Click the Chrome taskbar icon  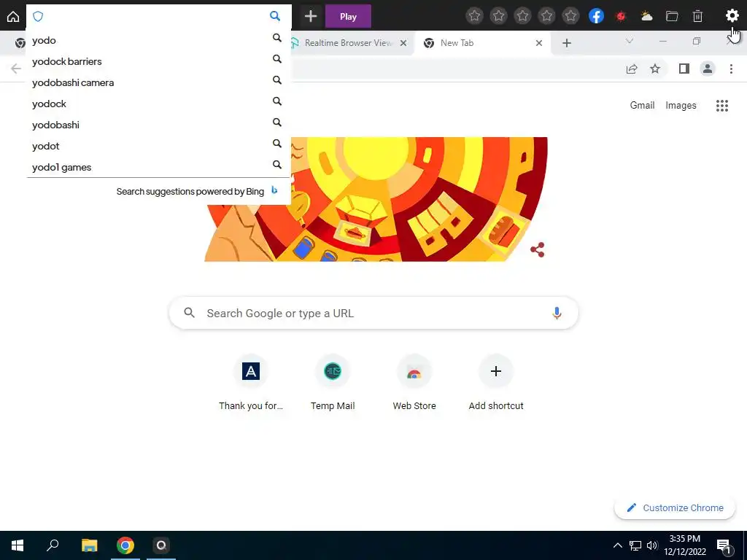[125, 545]
